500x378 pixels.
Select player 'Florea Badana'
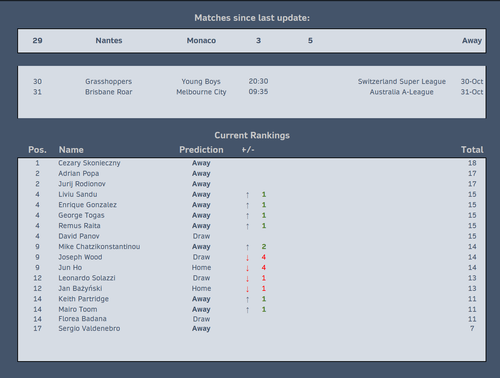pyautogui.click(x=83, y=319)
